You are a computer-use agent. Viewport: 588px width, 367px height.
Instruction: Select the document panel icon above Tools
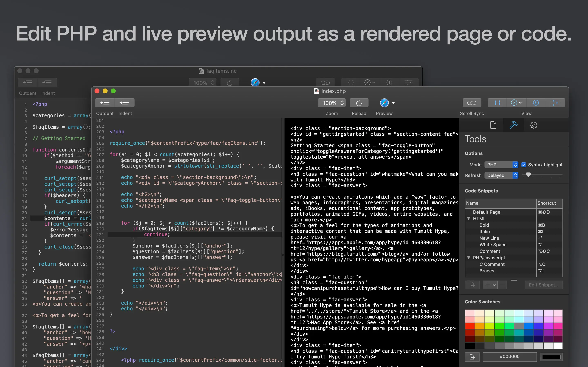click(x=493, y=125)
